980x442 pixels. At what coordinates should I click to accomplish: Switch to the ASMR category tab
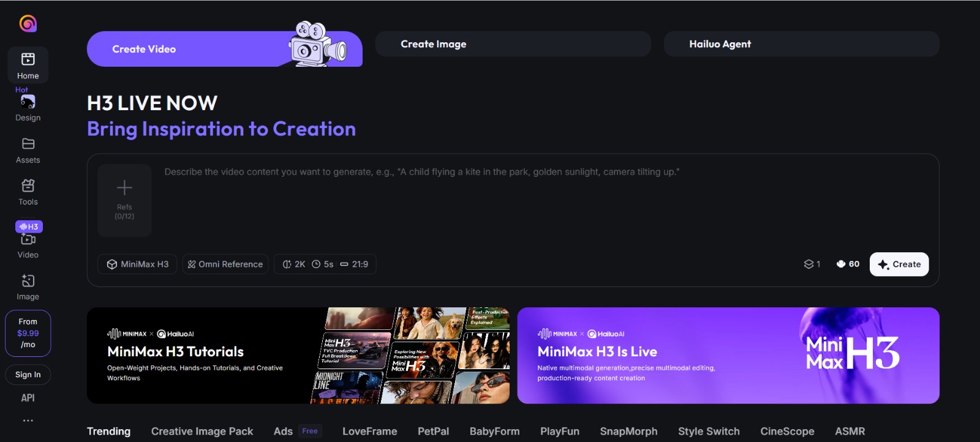point(850,431)
